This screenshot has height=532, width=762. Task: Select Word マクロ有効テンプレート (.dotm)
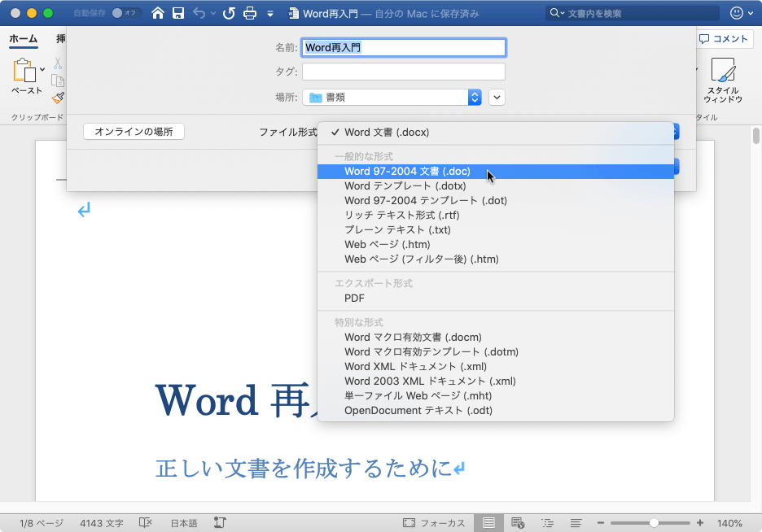click(496, 351)
